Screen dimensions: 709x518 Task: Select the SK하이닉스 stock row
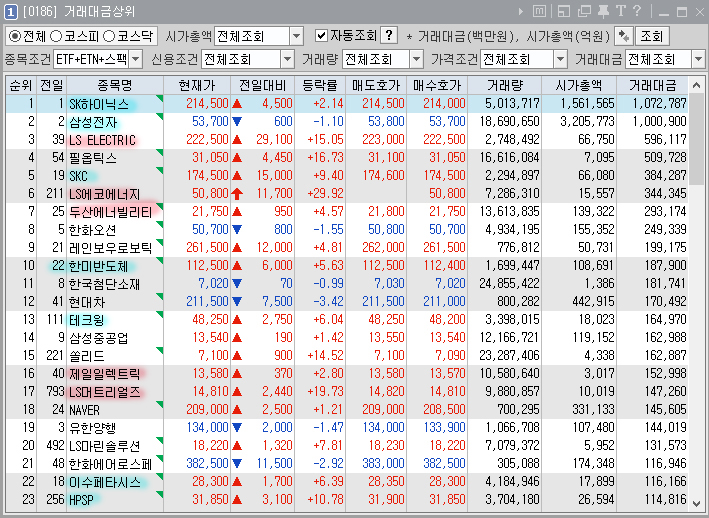(346, 104)
